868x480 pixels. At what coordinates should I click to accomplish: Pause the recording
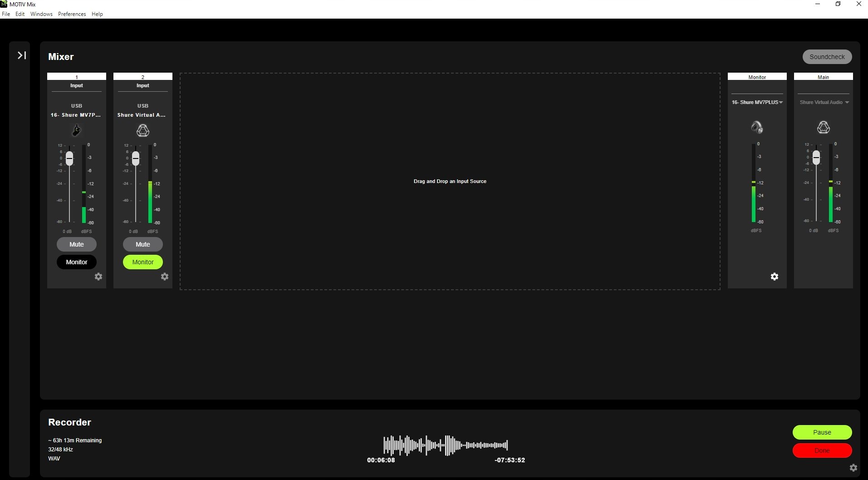tap(822, 432)
